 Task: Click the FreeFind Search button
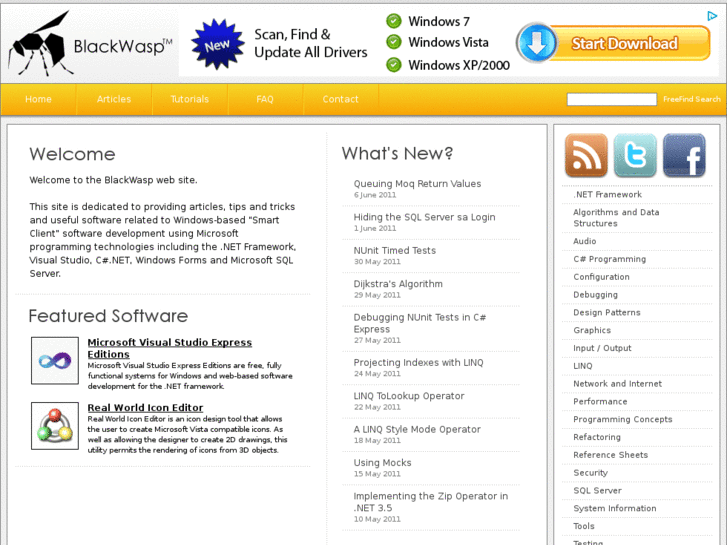point(692,99)
